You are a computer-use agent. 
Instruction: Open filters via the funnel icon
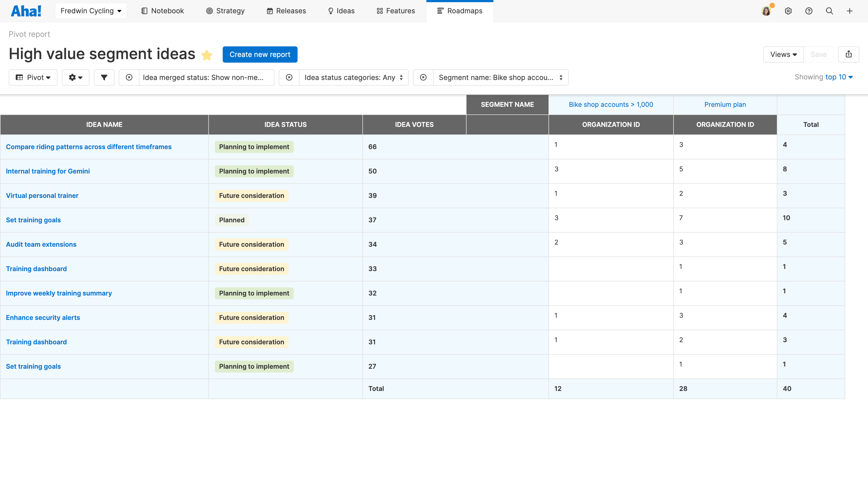pyautogui.click(x=104, y=77)
